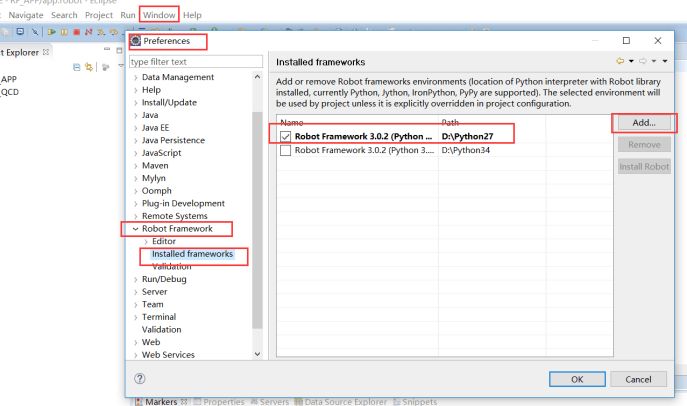Collapse All in Project Explorer
This screenshot has width=687, height=406.
click(77, 67)
